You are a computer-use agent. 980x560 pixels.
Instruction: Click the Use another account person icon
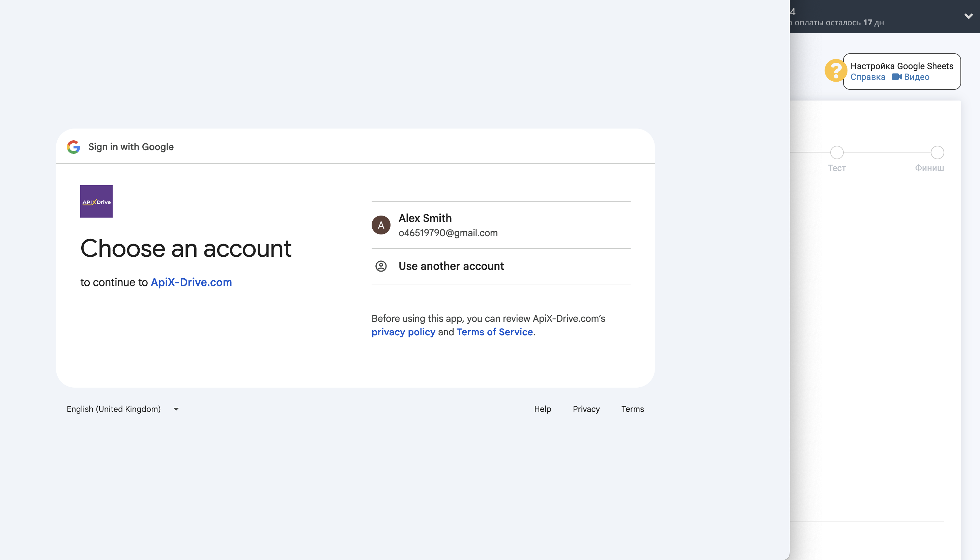[x=381, y=266]
